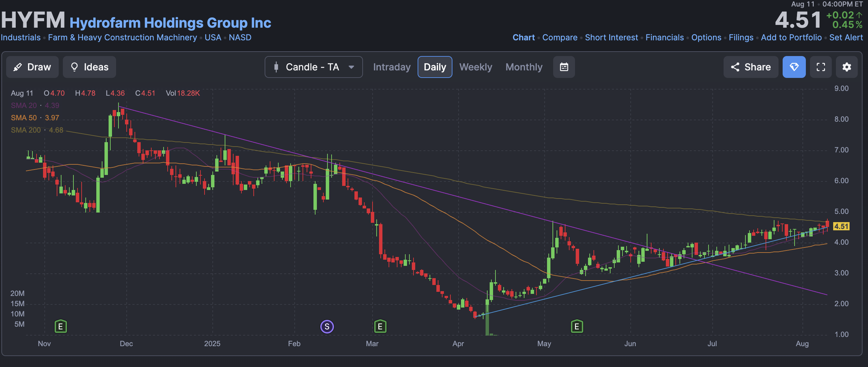The width and height of the screenshot is (868, 367).
Task: Click the Share button
Action: pos(751,67)
